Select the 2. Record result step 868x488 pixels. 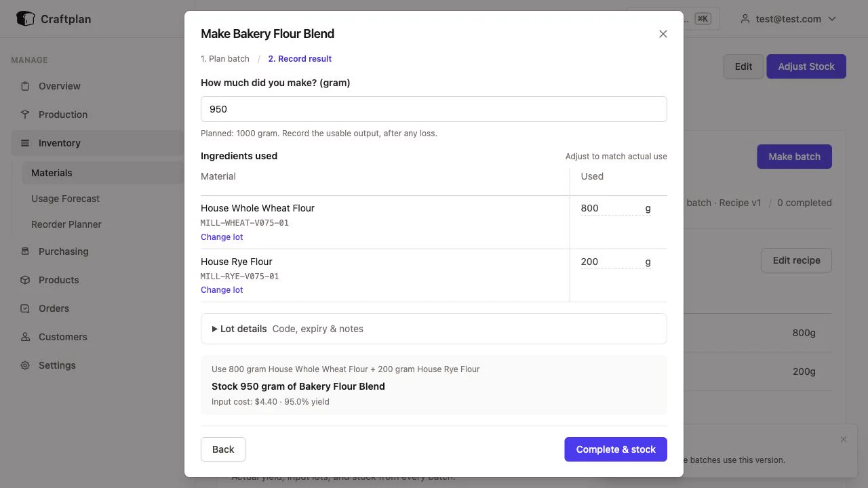300,59
